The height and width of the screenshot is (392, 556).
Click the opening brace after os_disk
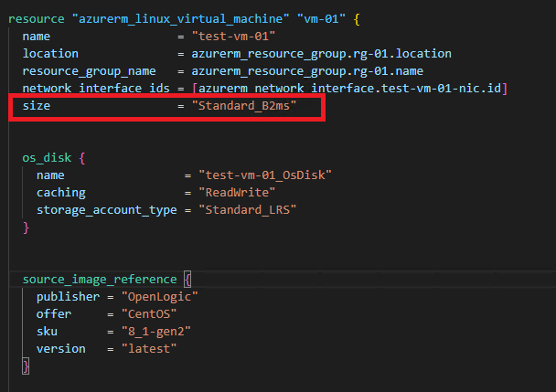(x=82, y=158)
